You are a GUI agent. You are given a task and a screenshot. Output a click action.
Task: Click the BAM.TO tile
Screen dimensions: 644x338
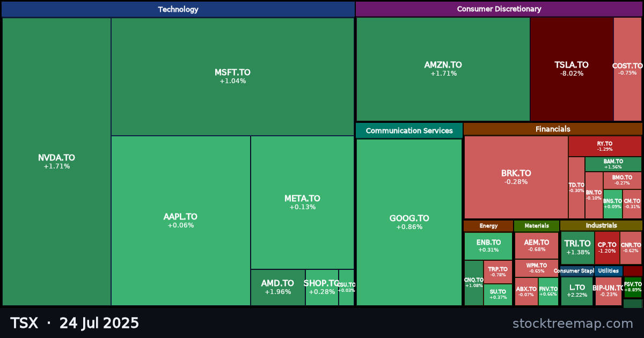tap(613, 164)
